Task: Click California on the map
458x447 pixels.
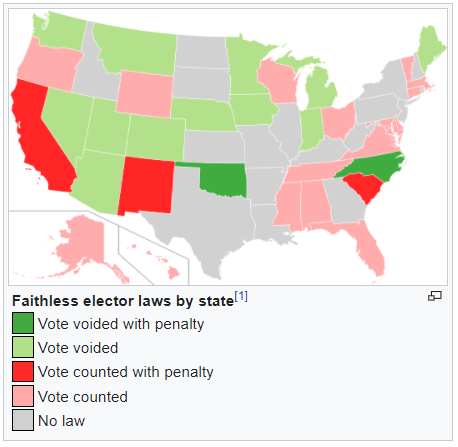Action: coord(40,140)
